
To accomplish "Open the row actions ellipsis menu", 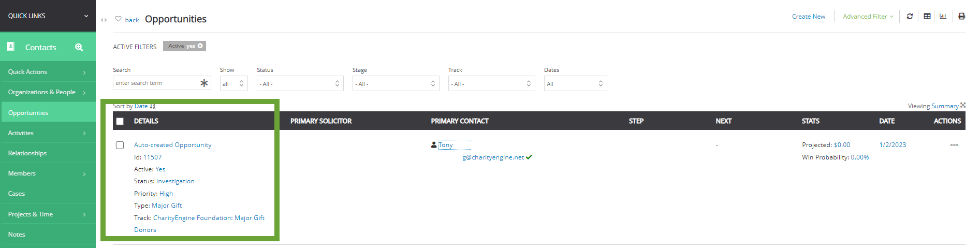I will point(954,145).
